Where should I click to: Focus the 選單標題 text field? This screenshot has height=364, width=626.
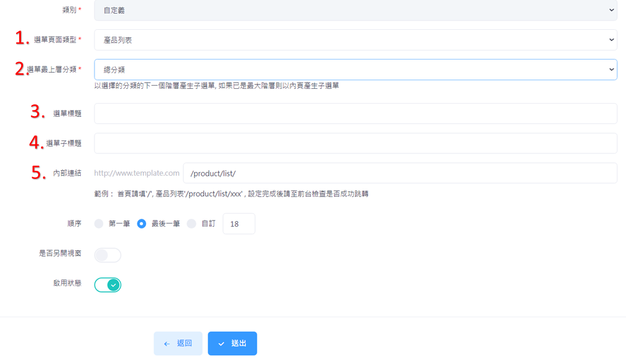pos(356,114)
